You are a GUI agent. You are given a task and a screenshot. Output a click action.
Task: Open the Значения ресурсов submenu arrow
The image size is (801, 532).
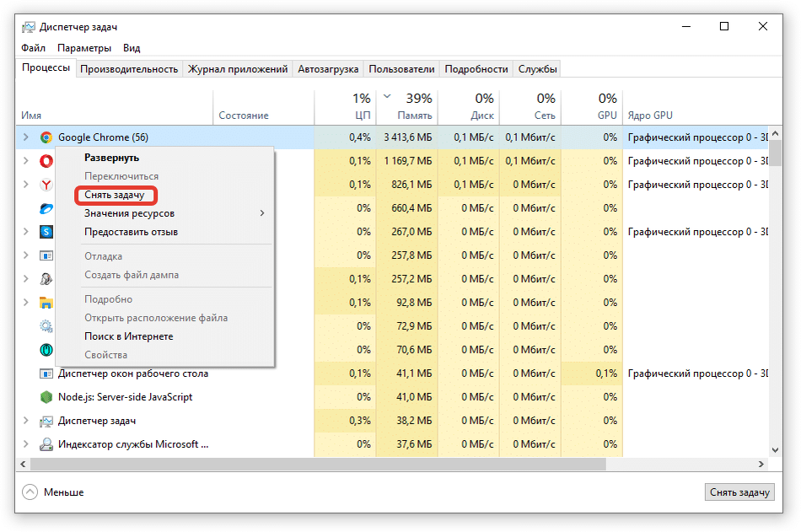click(262, 213)
